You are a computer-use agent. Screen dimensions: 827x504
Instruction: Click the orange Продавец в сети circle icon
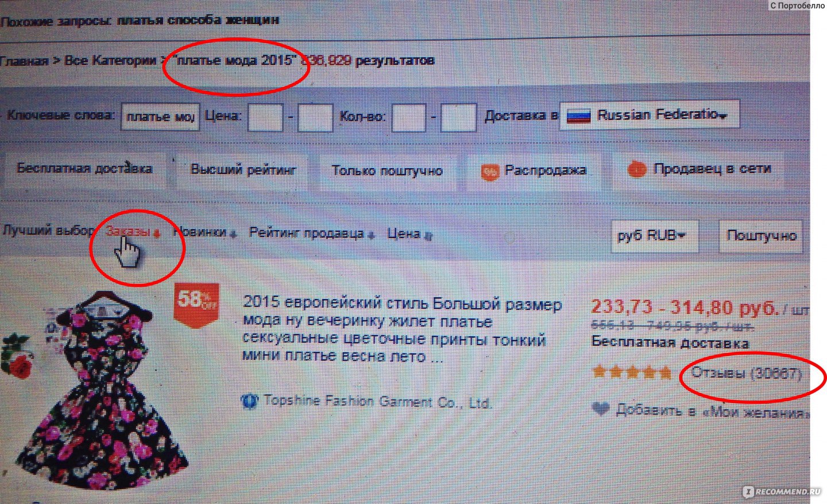coord(637,169)
